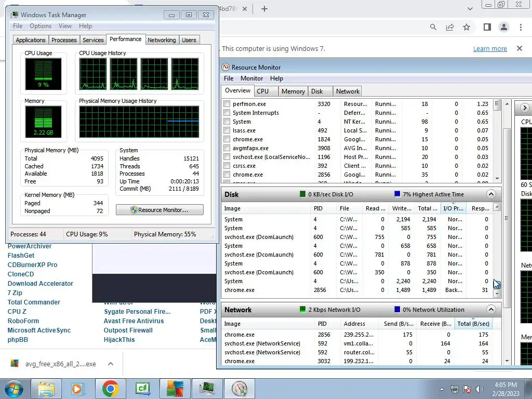The height and width of the screenshot is (399, 532).
Task: Open AVG installer taskbar icon
Action: 175,389
